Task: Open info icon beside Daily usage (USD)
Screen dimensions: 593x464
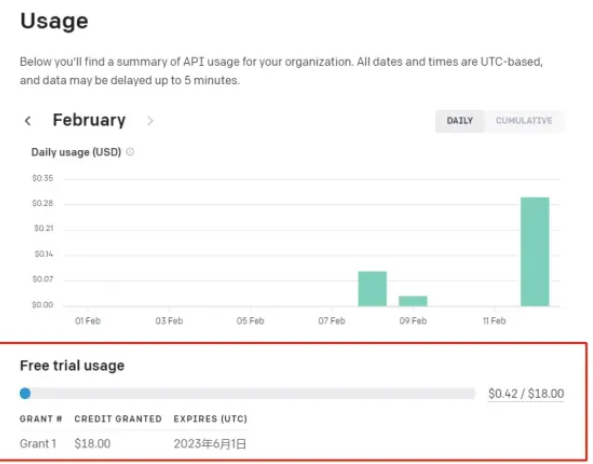Action: [130, 152]
